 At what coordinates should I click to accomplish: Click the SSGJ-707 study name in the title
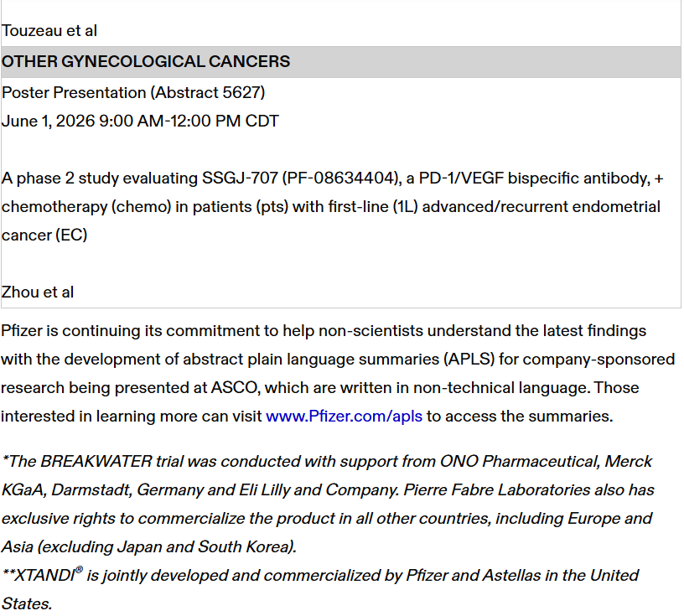(x=239, y=179)
